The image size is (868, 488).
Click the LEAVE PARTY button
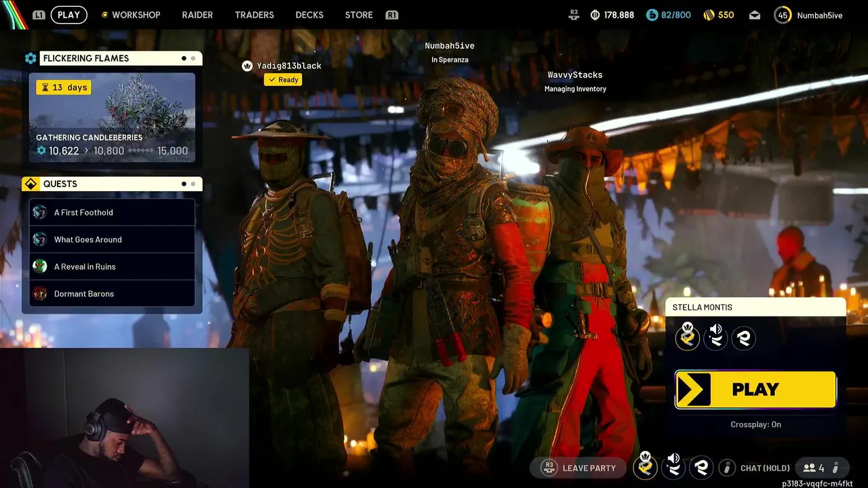click(x=578, y=468)
